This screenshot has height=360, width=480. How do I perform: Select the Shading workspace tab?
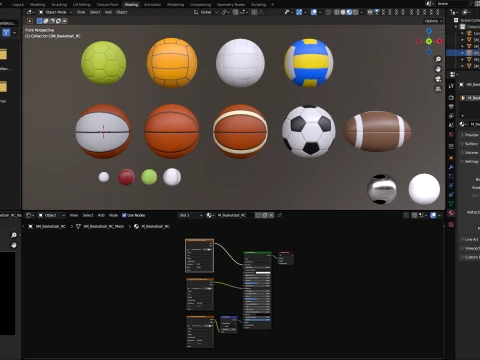pos(131,5)
